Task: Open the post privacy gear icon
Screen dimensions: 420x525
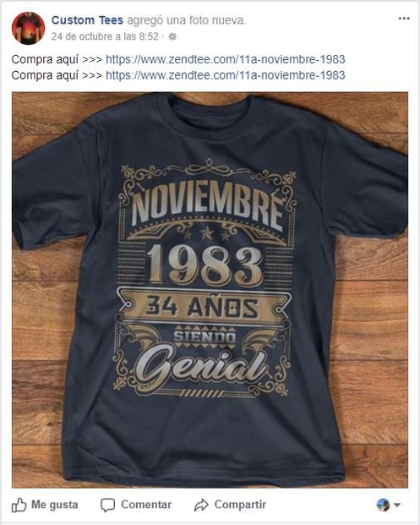Action: pos(172,36)
